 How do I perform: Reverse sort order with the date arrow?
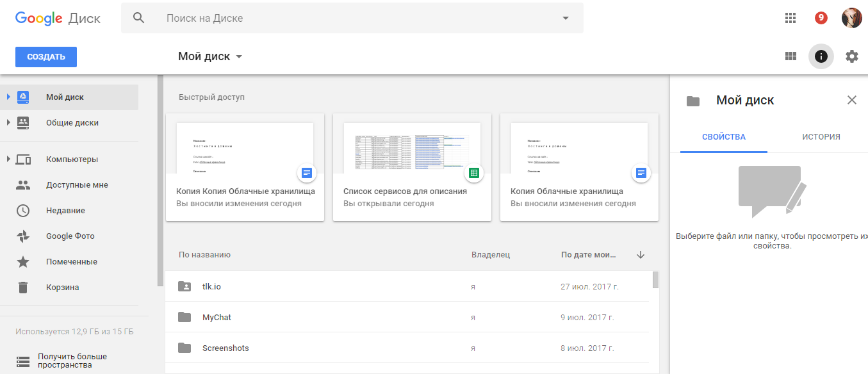pos(640,254)
